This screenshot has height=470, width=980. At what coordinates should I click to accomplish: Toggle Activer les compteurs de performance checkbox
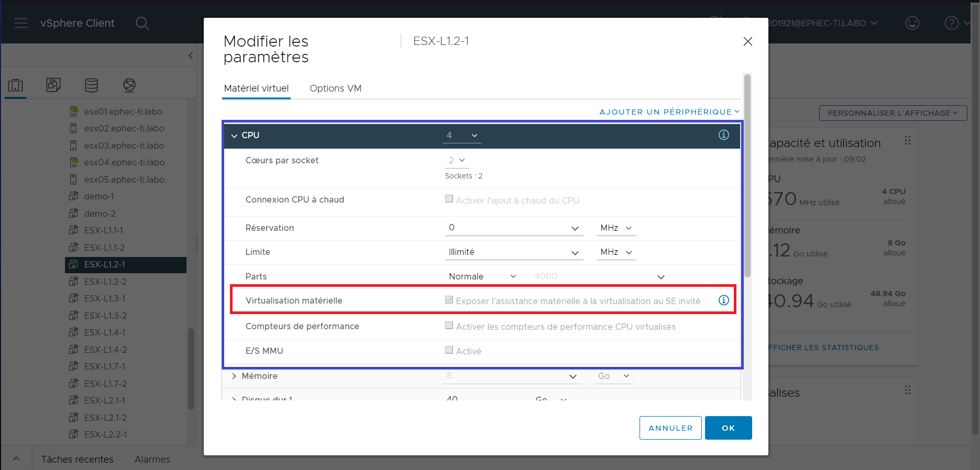[x=449, y=326]
